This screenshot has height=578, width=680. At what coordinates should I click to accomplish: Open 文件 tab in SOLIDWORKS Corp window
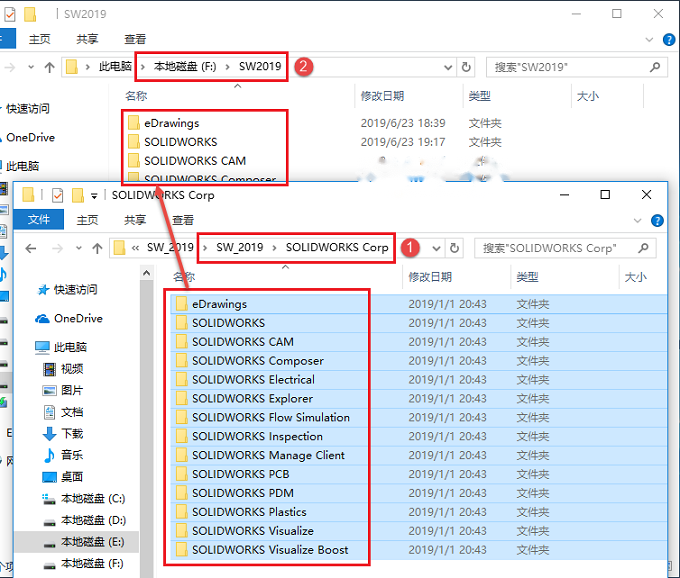39,219
